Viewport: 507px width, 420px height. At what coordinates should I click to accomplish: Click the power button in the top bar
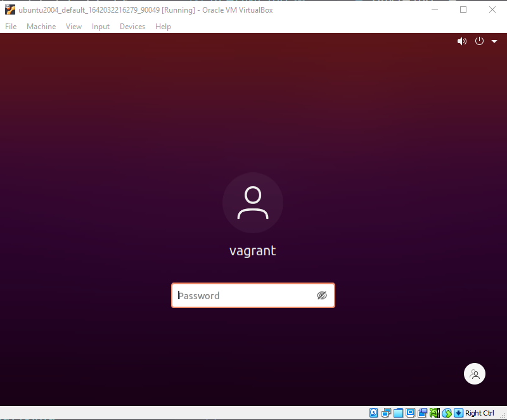(478, 41)
